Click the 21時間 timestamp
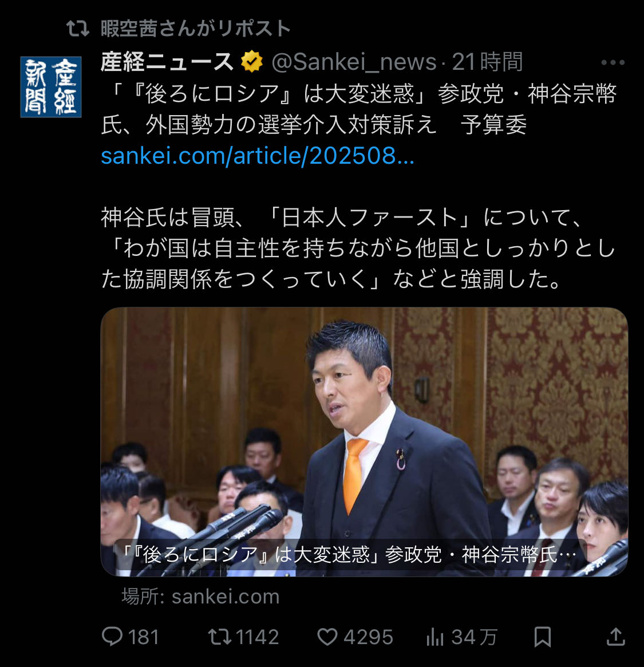644x667 pixels. click(x=487, y=62)
